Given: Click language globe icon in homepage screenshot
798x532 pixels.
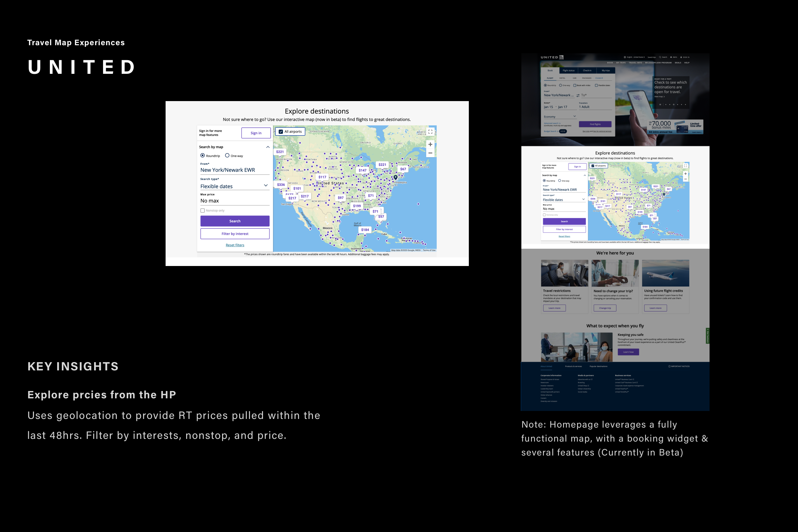Looking at the screenshot, I should (x=625, y=57).
